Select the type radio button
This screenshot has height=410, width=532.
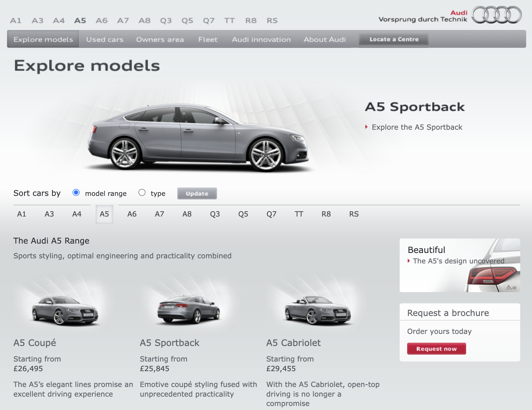pos(142,193)
